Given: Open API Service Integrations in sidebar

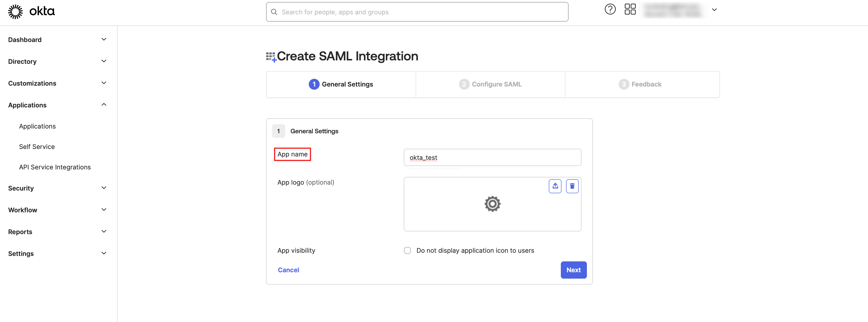Looking at the screenshot, I should [x=55, y=167].
